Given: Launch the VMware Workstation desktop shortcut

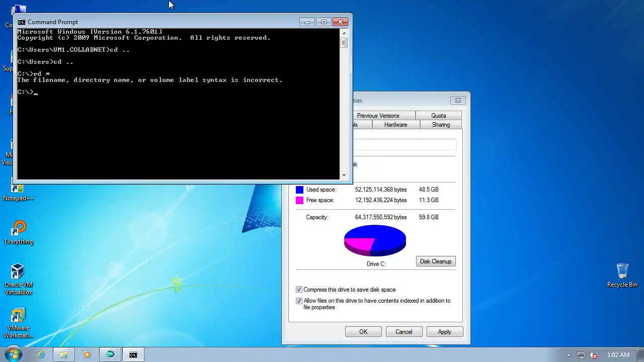Looking at the screenshot, I should coord(18,323).
